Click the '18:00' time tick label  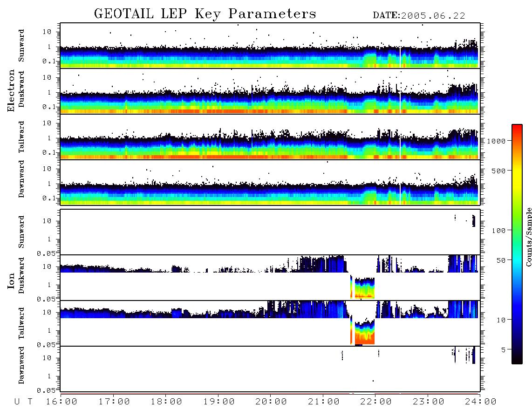coord(167,402)
